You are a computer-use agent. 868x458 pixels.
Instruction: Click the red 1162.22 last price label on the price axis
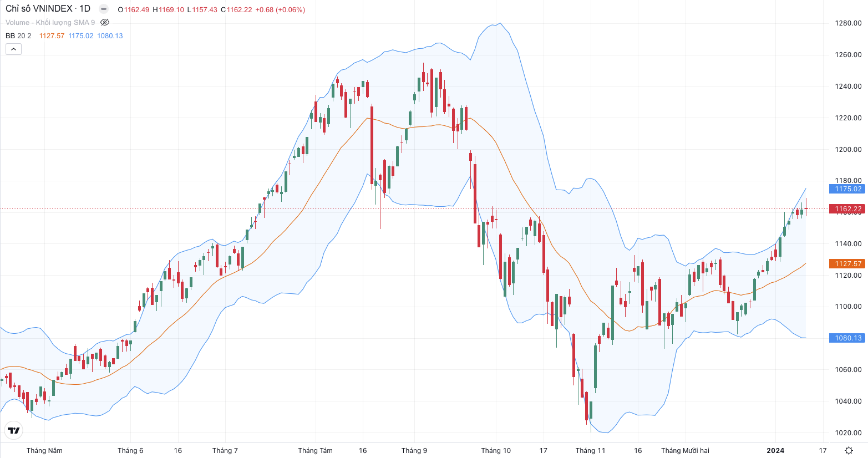coord(847,209)
